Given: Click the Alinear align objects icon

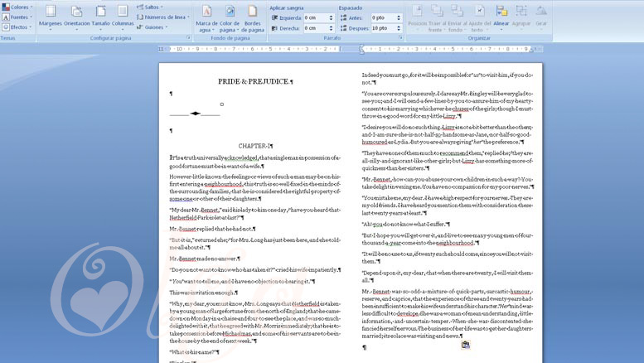Looking at the screenshot, I should click(x=501, y=12).
